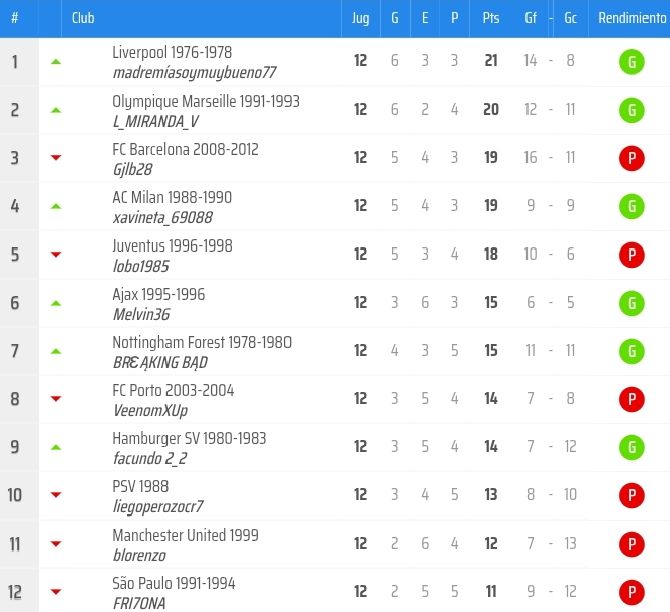Image resolution: width=670 pixels, height=612 pixels.
Task: Sort table by the Pts column header
Action: [x=490, y=19]
